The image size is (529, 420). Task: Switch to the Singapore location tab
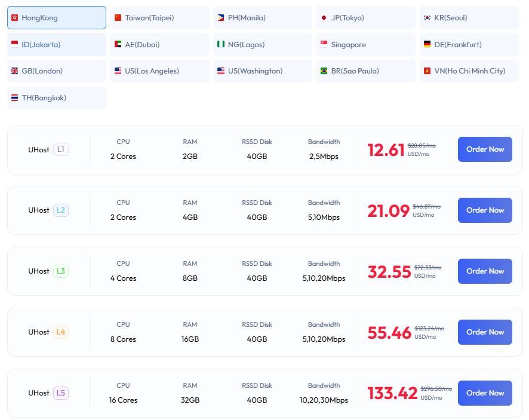coord(365,44)
